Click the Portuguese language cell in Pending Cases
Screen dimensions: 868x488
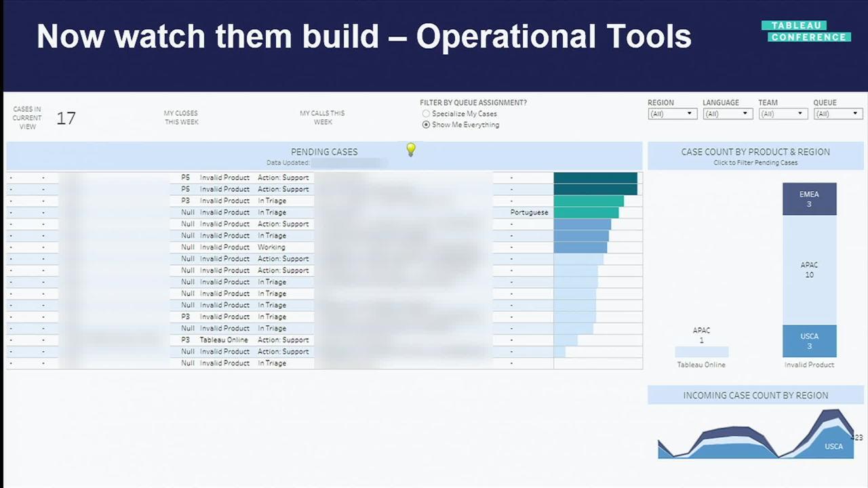tap(529, 212)
